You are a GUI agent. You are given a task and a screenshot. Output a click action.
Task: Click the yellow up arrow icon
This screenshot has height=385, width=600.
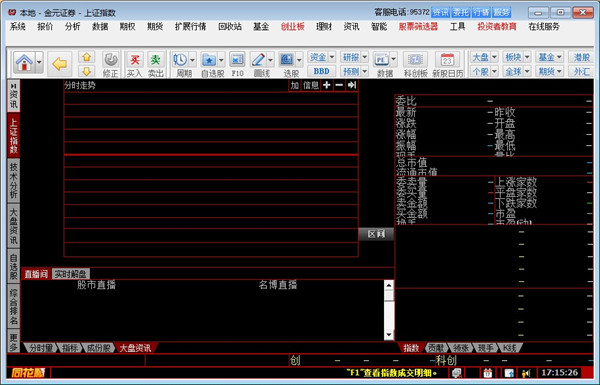pos(87,57)
